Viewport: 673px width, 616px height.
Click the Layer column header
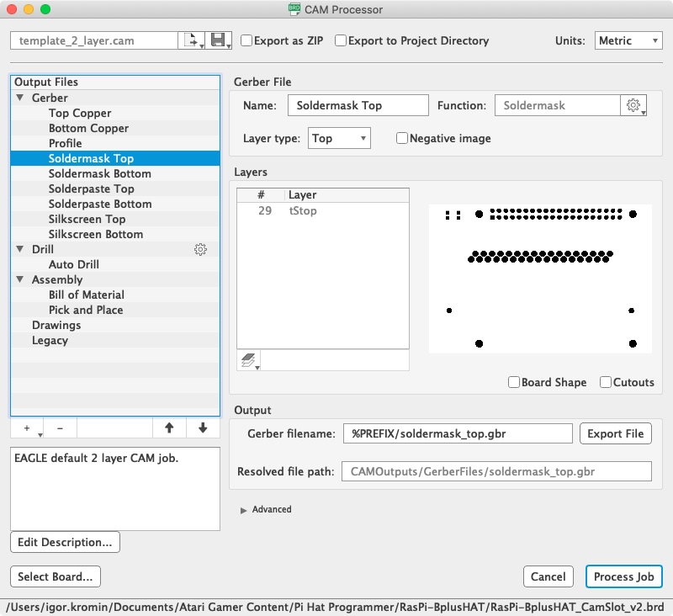click(347, 195)
